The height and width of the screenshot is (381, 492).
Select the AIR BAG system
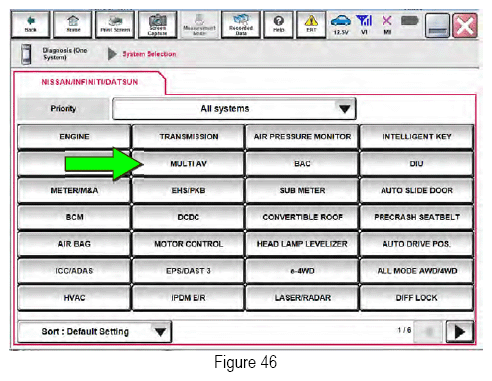74,244
